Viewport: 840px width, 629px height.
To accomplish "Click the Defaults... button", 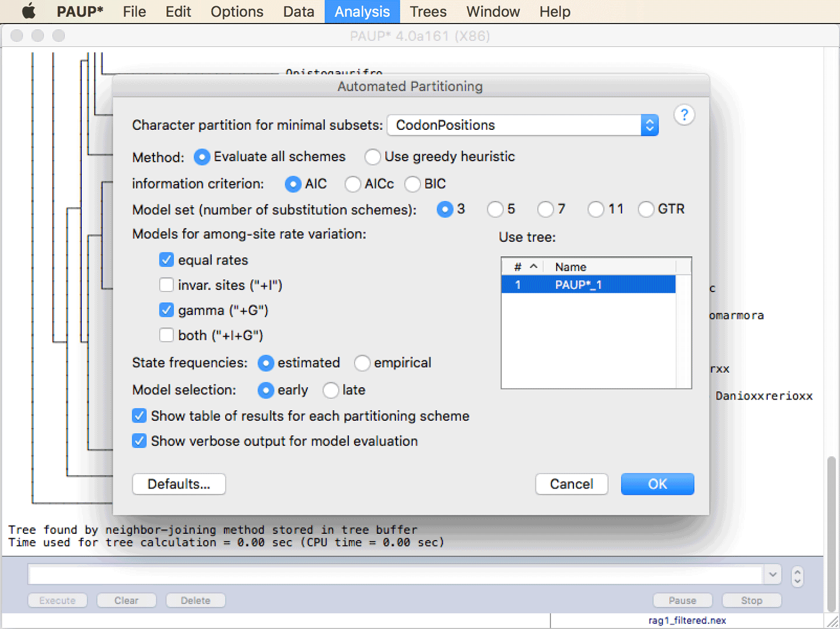I will 179,484.
